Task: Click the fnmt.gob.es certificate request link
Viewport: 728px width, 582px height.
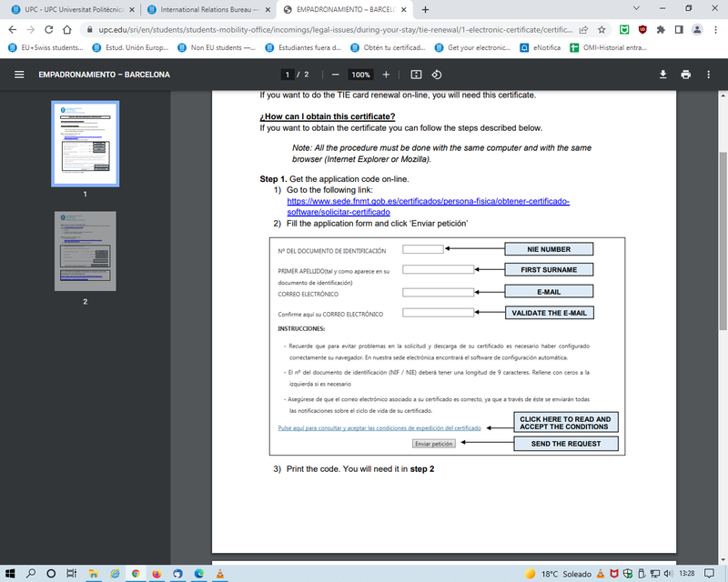Action: 428,206
